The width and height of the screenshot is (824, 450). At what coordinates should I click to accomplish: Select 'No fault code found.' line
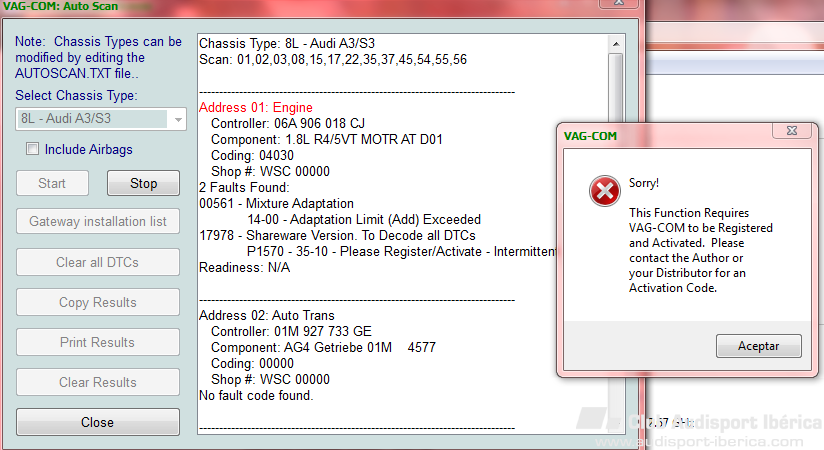click(x=256, y=395)
